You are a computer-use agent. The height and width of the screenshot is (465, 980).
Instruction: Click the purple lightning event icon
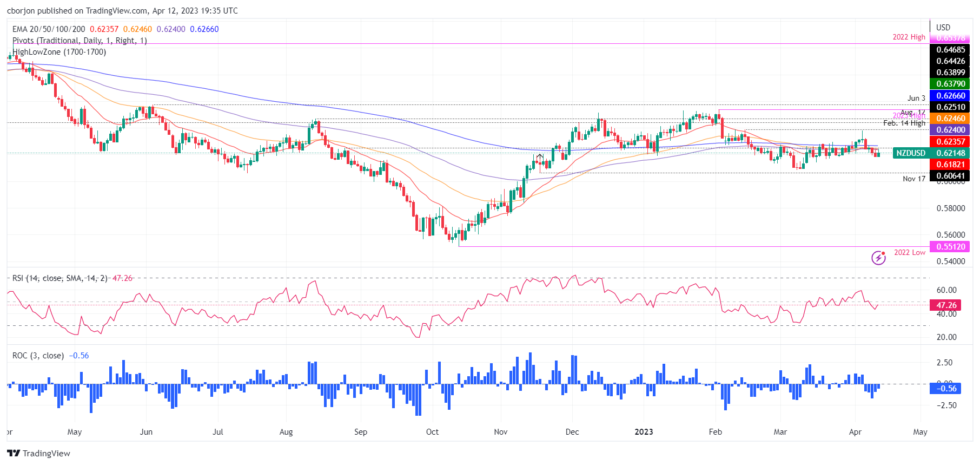(878, 258)
